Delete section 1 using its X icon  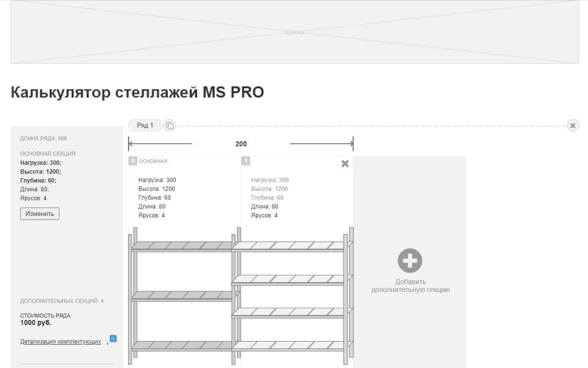click(x=345, y=164)
